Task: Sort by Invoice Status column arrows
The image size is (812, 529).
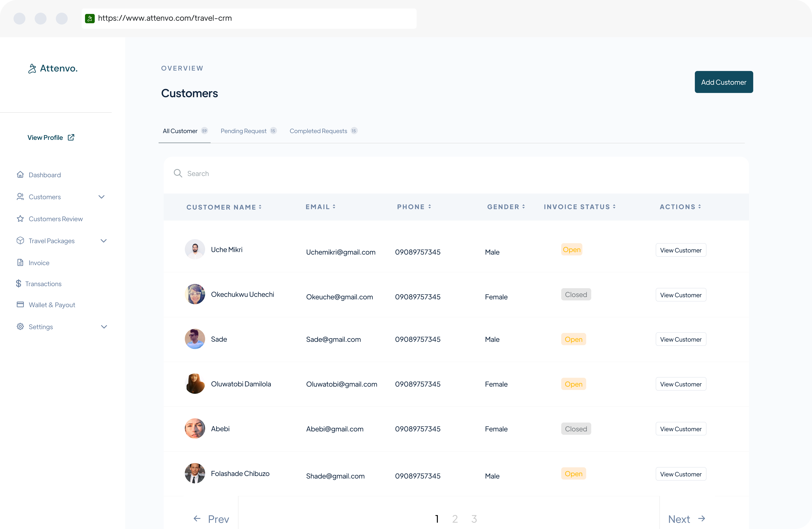Action: click(614, 207)
